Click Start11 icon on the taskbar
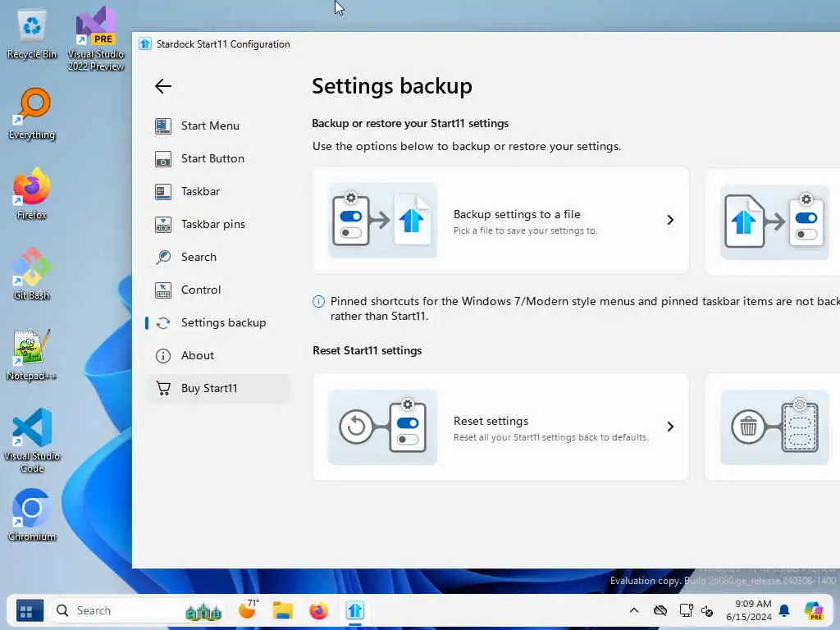 pyautogui.click(x=354, y=610)
